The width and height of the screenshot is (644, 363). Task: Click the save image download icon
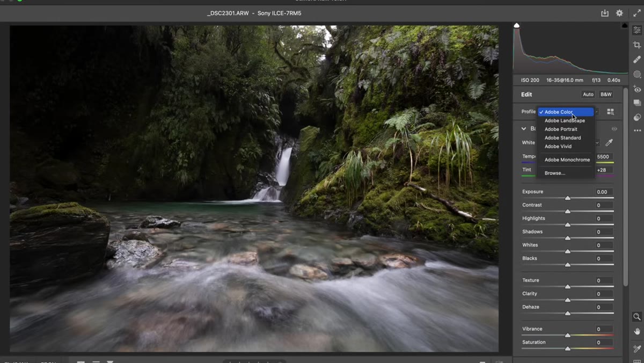(605, 13)
